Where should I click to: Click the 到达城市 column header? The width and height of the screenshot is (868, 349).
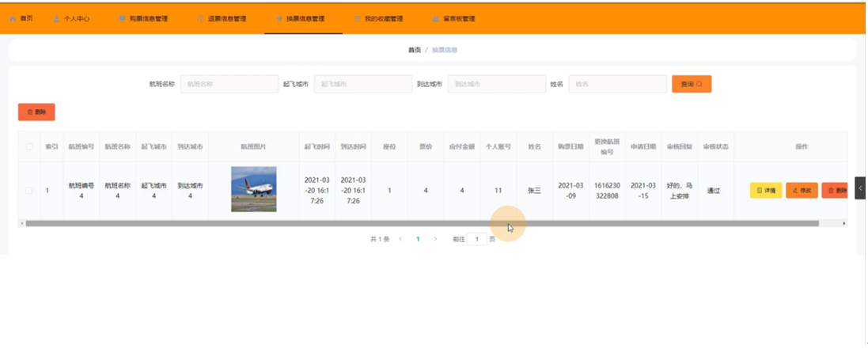pyautogui.click(x=190, y=147)
